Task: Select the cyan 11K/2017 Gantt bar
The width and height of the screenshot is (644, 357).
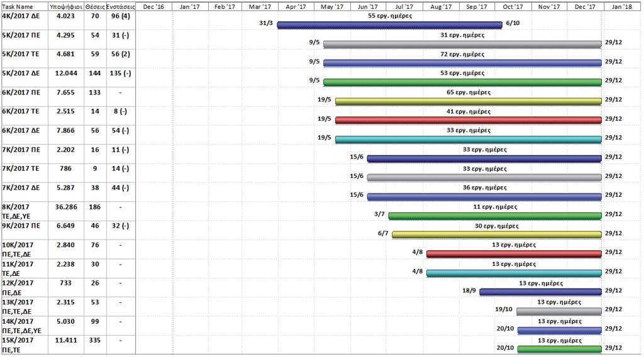Action: point(514,273)
